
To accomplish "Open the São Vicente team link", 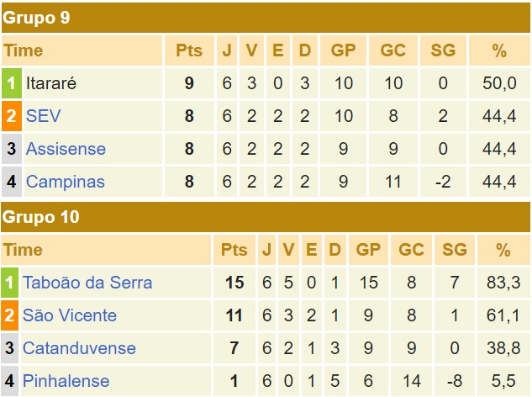I will click(70, 315).
